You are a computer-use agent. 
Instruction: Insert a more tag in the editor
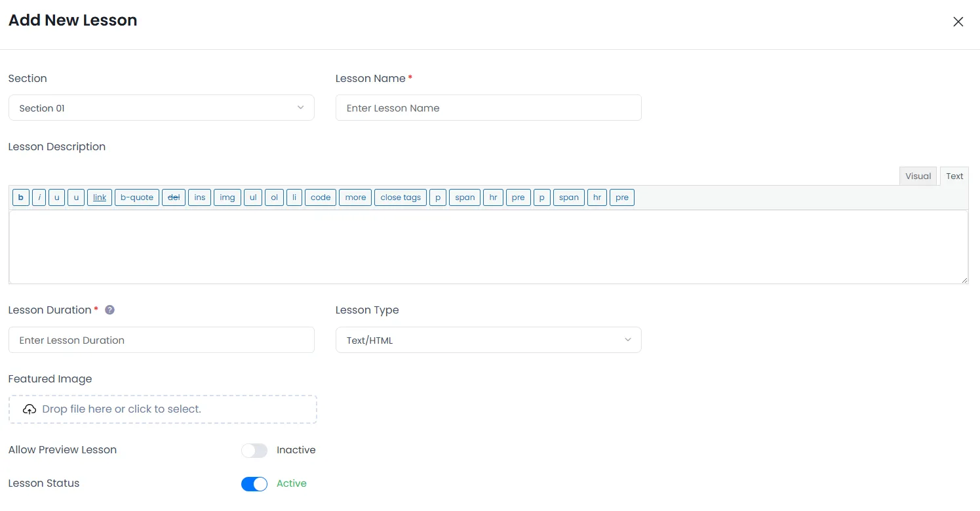point(355,197)
